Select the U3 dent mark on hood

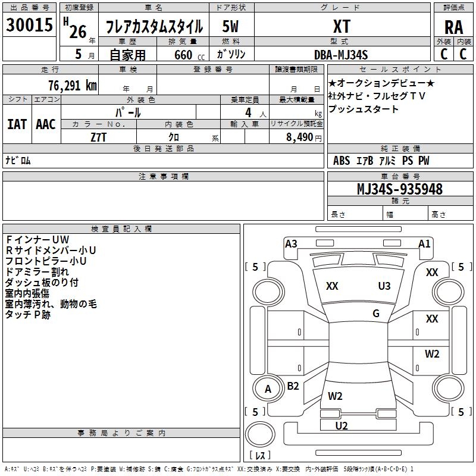[384, 286]
